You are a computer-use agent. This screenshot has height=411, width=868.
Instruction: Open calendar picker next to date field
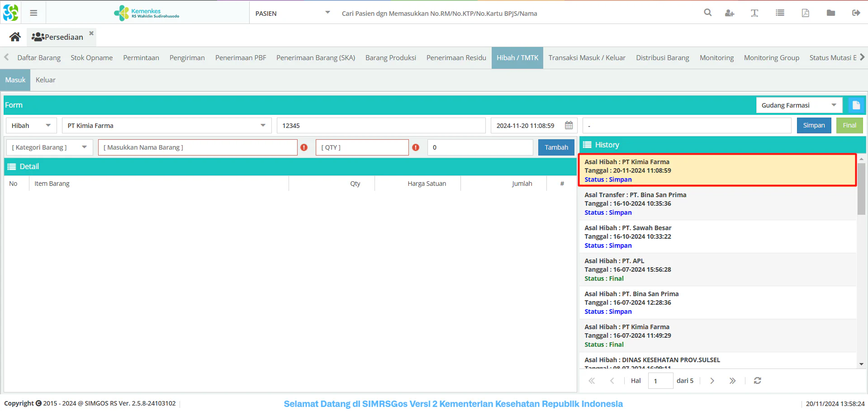point(569,126)
